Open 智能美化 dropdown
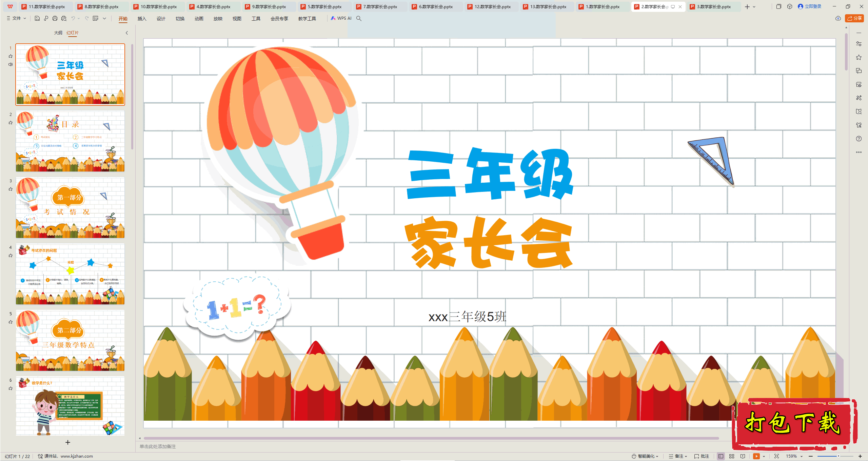Image resolution: width=868 pixels, height=461 pixels. (x=645, y=456)
